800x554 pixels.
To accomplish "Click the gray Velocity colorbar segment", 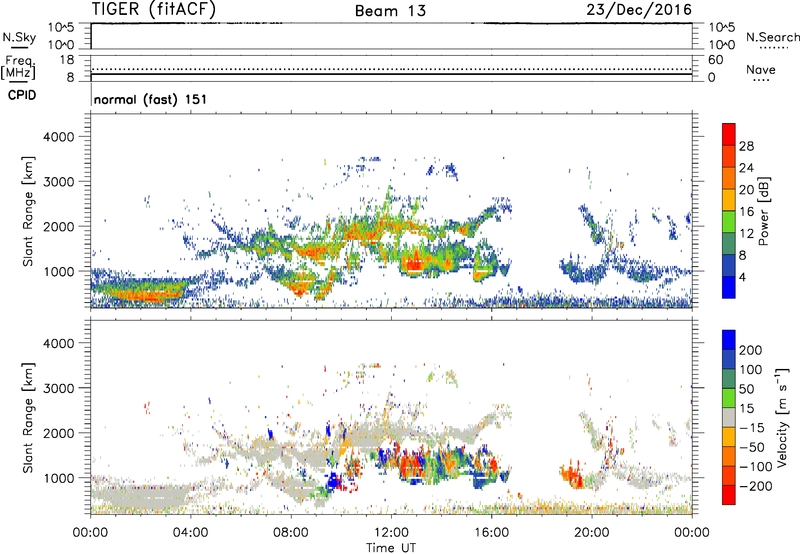I will [729, 417].
